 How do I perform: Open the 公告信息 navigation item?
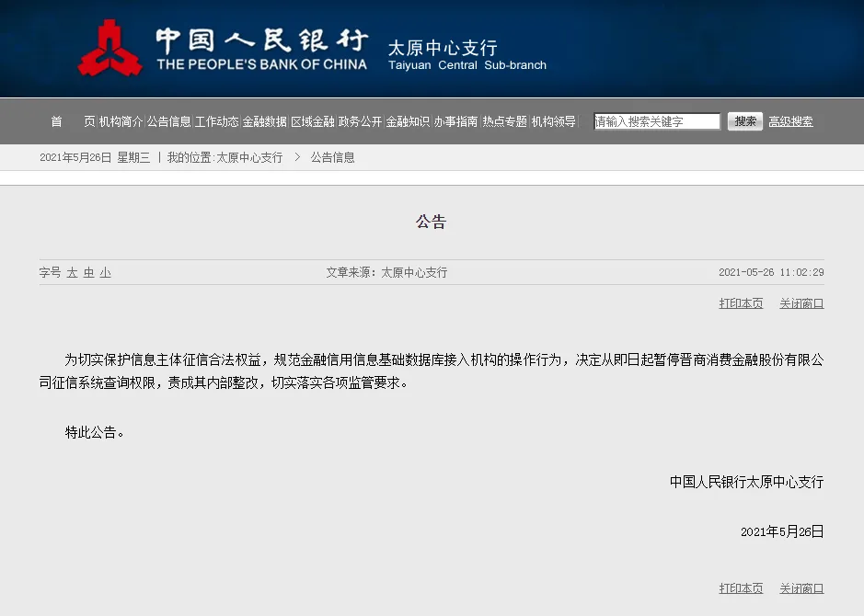point(168,121)
